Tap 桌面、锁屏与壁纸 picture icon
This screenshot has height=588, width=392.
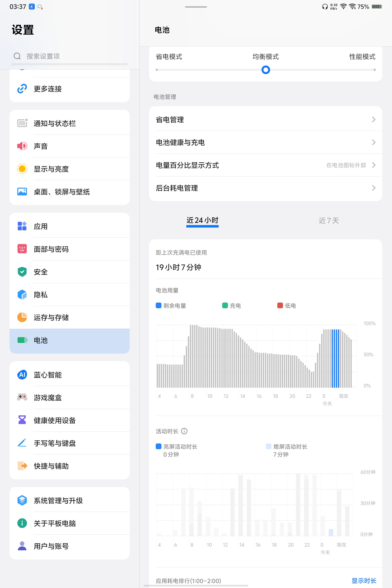point(22,191)
